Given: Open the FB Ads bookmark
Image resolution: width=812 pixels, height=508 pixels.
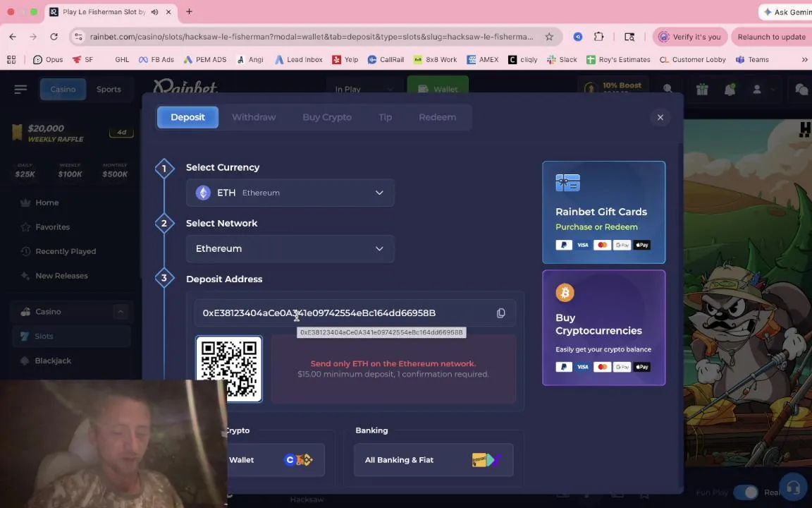Looking at the screenshot, I should click(x=156, y=59).
